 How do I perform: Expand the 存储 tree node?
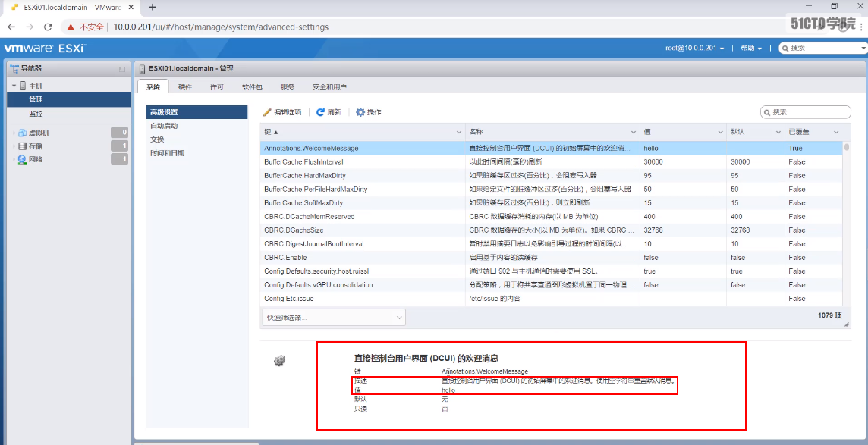click(x=14, y=146)
